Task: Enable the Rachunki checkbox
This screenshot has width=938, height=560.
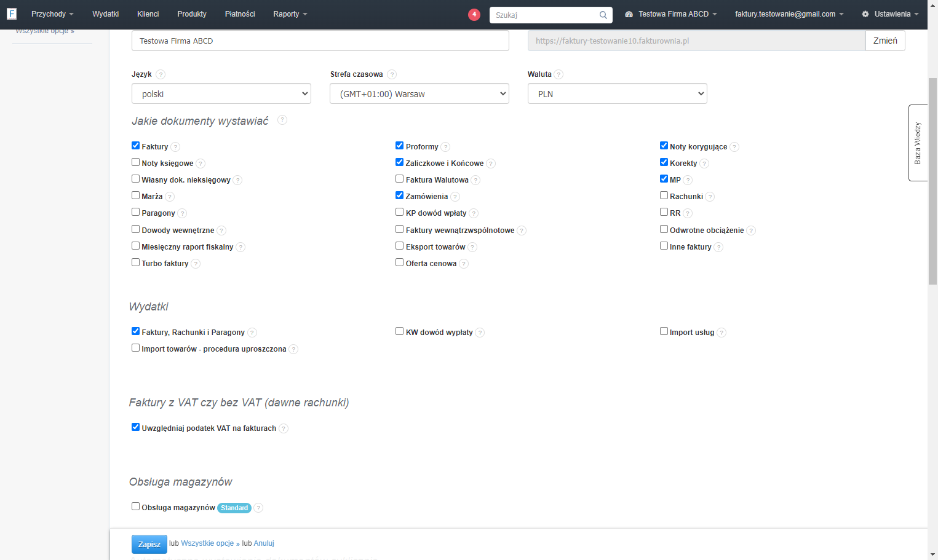Action: 664,195
